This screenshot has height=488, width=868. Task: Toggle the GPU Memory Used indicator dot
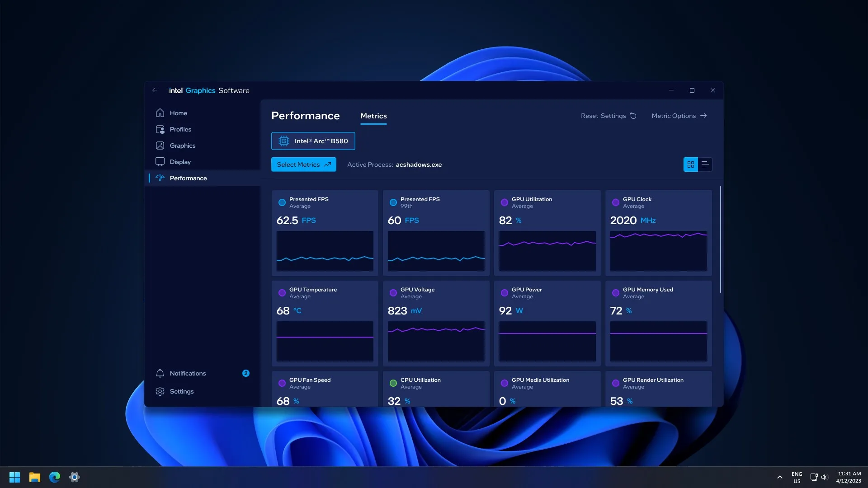point(616,293)
